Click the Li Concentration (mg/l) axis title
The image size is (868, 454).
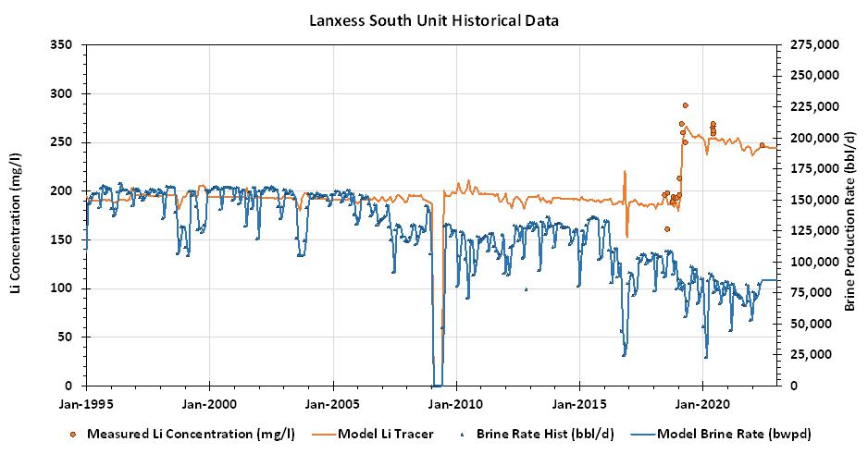[x=16, y=215]
